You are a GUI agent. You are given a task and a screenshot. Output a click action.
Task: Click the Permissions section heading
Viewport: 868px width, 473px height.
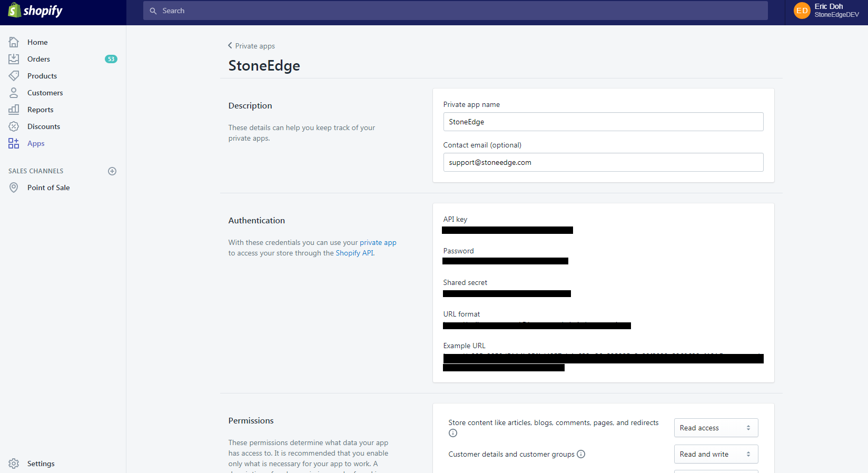coord(251,420)
